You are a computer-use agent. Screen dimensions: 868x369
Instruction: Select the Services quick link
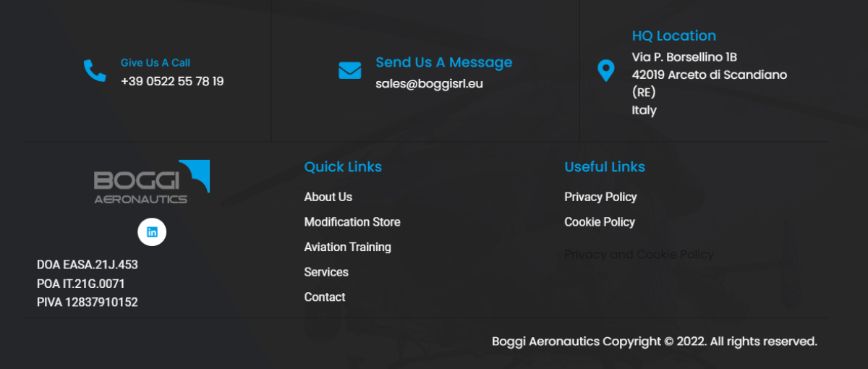pyautogui.click(x=326, y=272)
